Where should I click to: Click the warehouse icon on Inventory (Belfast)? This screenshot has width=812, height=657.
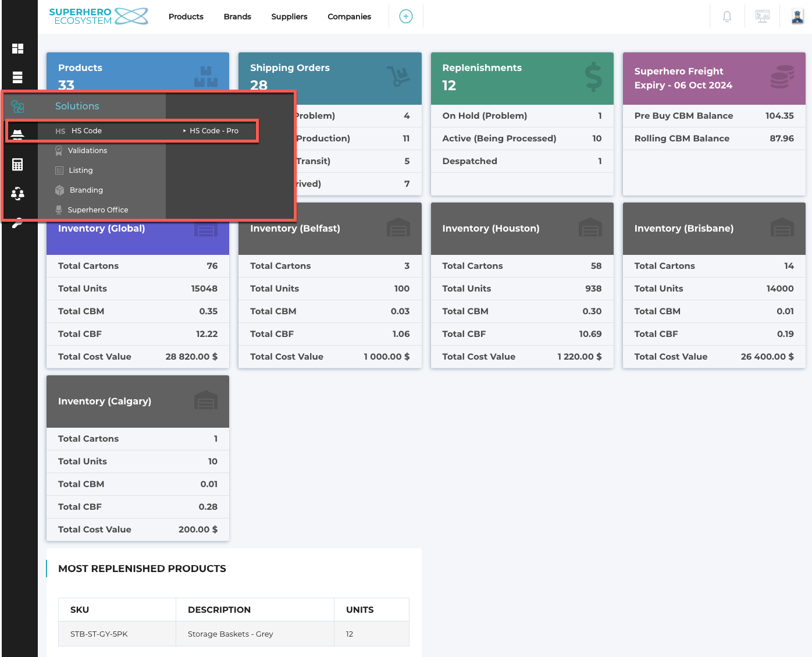point(398,228)
